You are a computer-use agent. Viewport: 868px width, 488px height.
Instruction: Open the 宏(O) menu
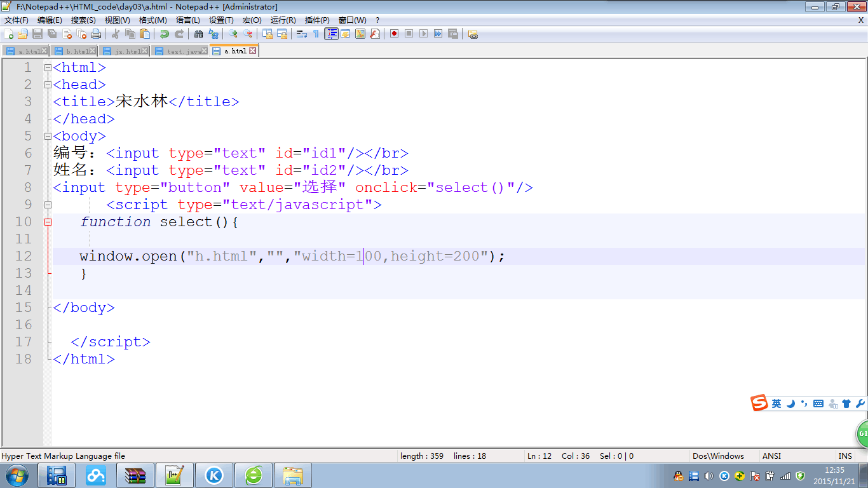tap(252, 20)
